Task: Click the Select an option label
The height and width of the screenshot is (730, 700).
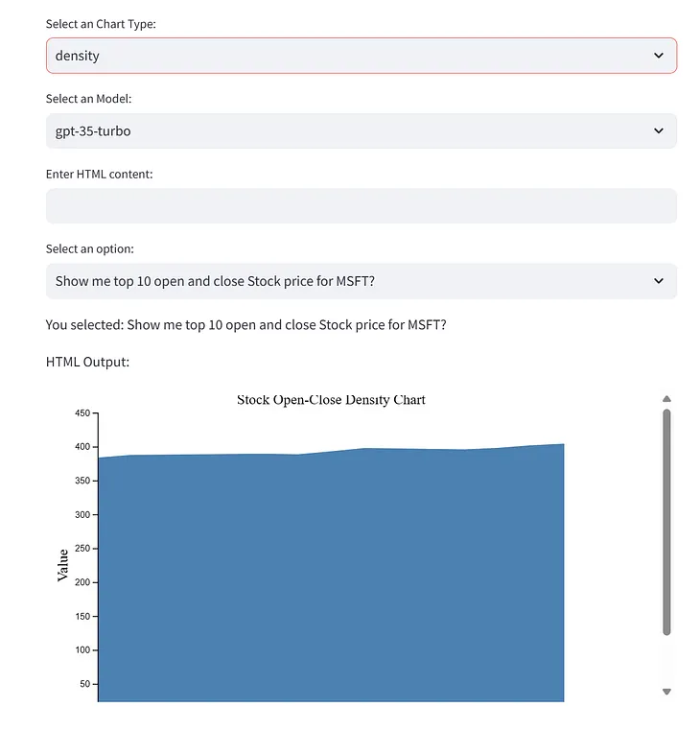Action: [x=90, y=249]
